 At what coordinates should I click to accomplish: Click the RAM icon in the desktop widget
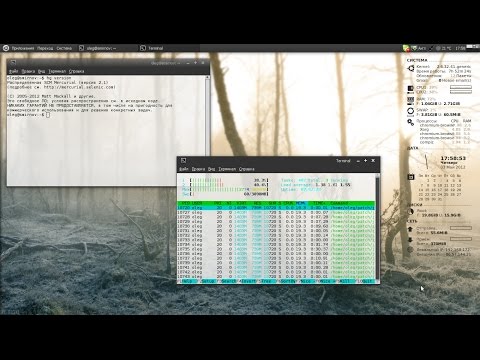pos(410,100)
